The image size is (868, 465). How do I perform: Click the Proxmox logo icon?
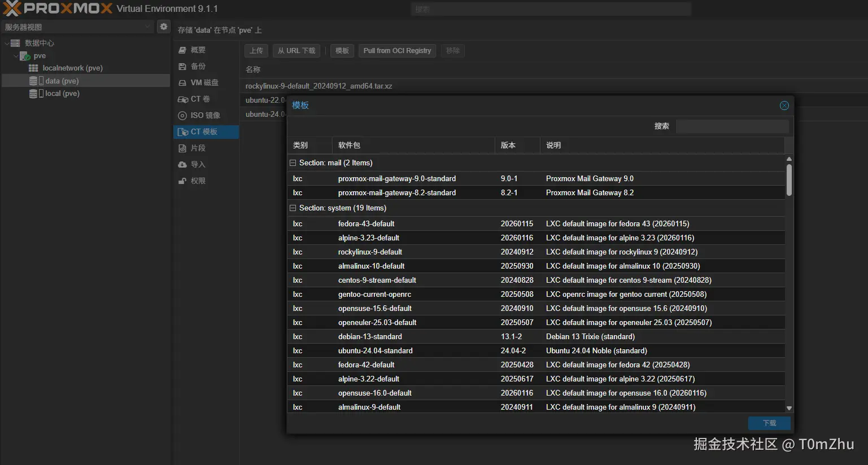pos(12,8)
